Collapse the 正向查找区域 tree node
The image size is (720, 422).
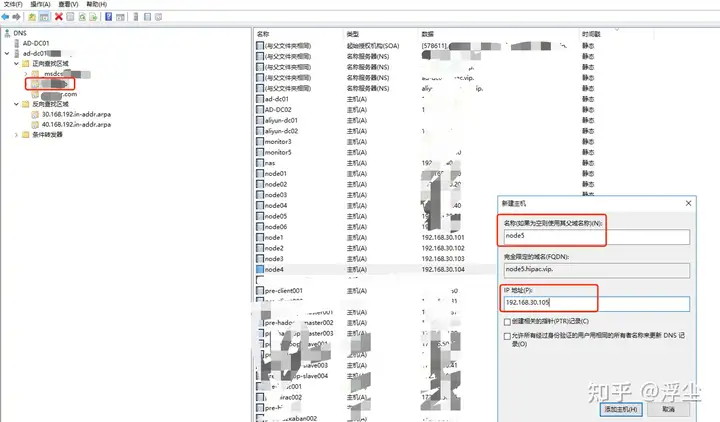[16, 63]
